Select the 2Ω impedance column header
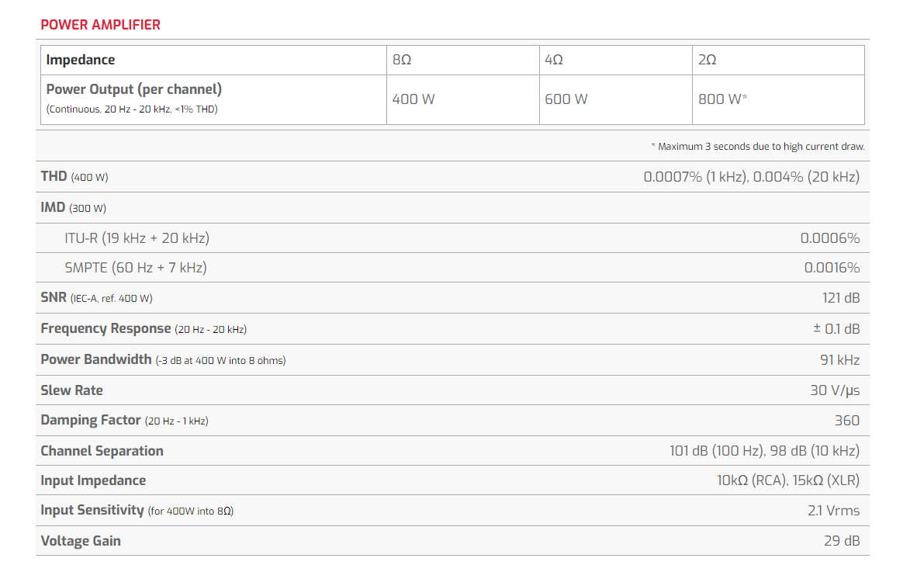This screenshot has width=924, height=572. tap(707, 60)
